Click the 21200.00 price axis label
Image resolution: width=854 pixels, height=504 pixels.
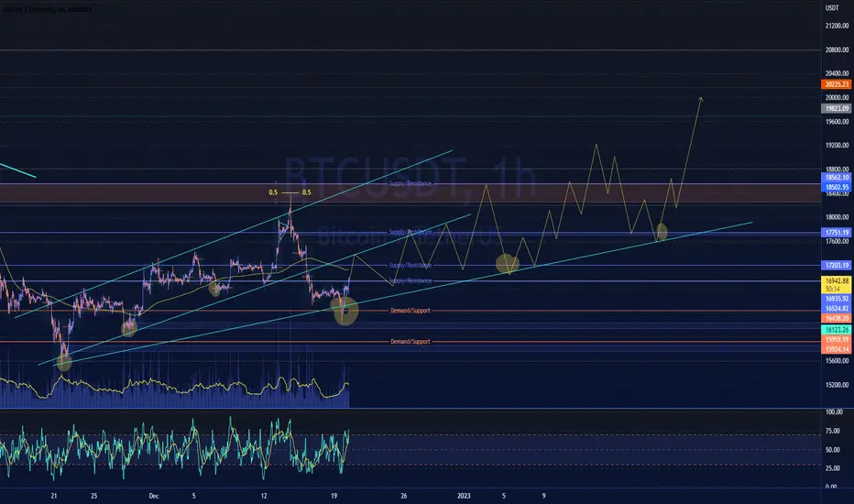(x=837, y=26)
